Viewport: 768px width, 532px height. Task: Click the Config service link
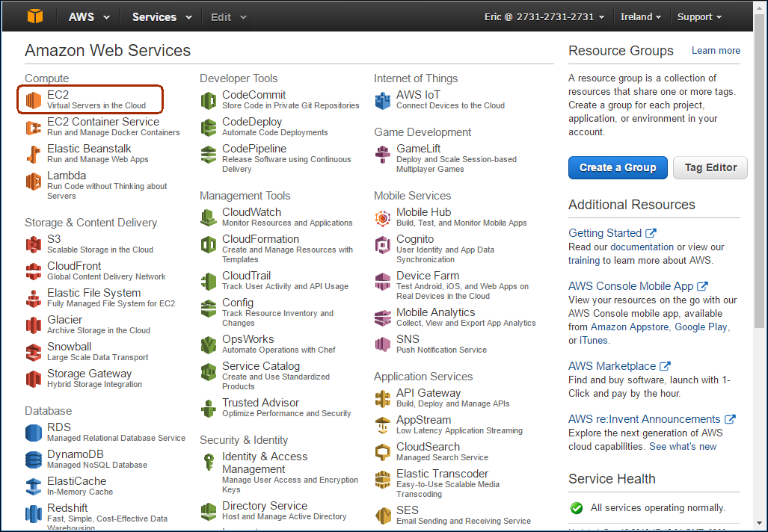[x=238, y=303]
